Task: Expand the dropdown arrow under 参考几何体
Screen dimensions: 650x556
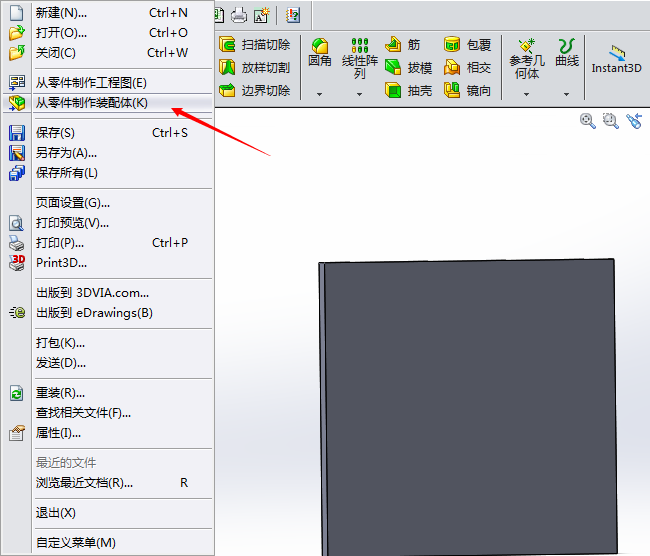Action: coord(526,95)
